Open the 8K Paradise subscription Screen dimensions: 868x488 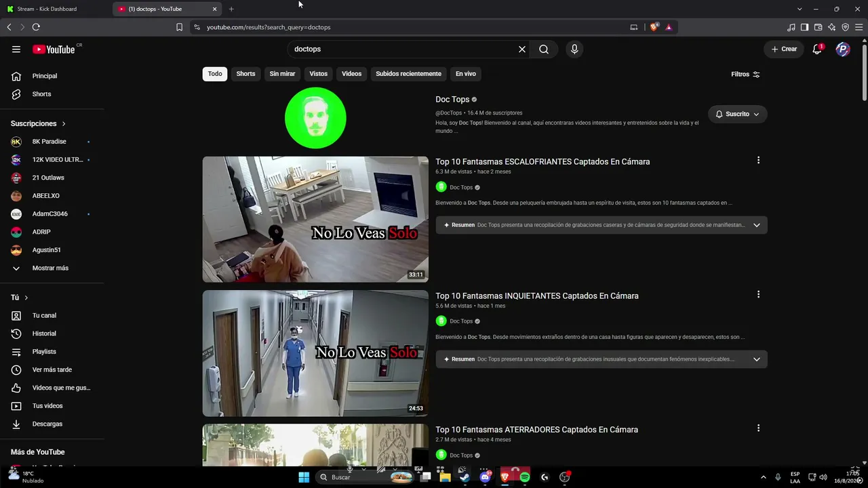(x=50, y=142)
